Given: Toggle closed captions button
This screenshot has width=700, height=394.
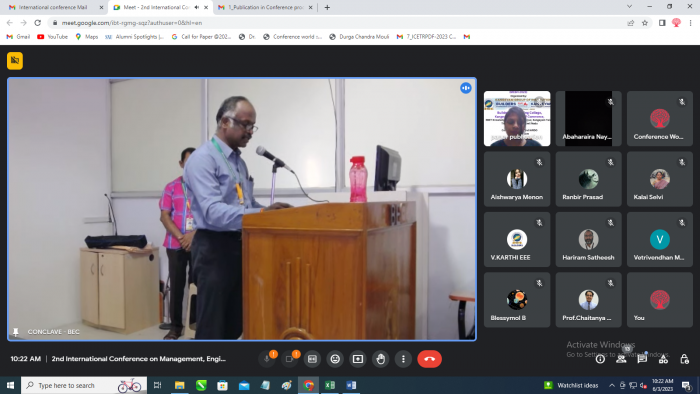Looking at the screenshot, I should click(x=312, y=359).
